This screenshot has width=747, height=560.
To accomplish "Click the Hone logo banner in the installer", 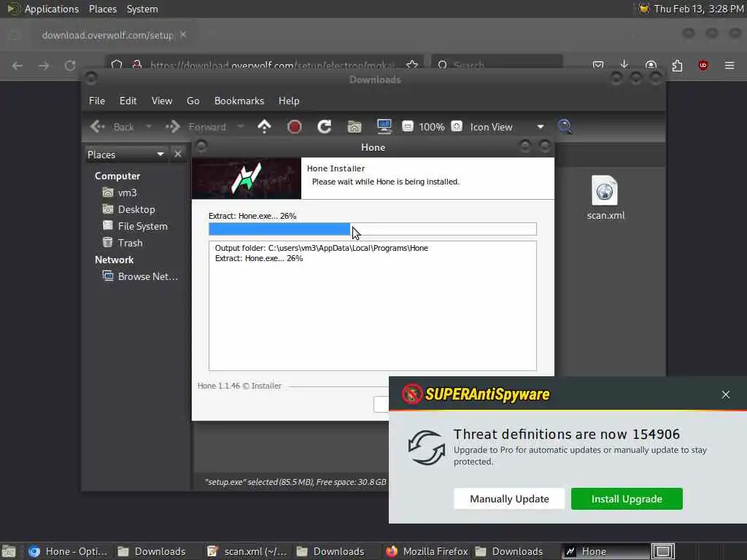I will click(x=247, y=178).
